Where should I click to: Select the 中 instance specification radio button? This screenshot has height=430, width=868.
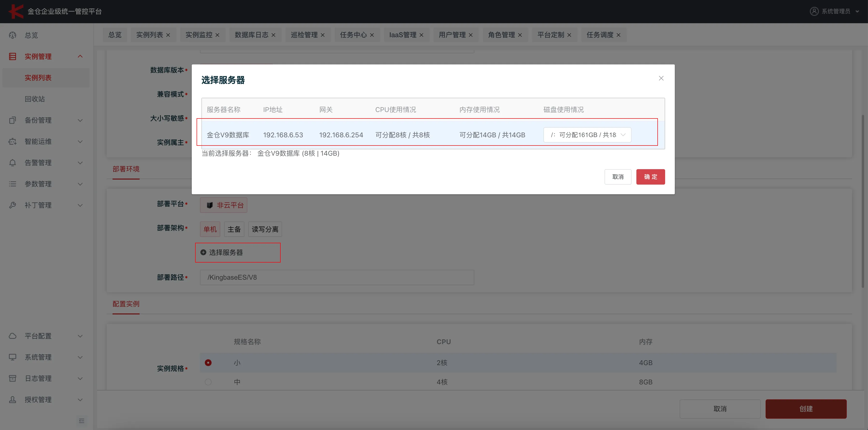208,382
